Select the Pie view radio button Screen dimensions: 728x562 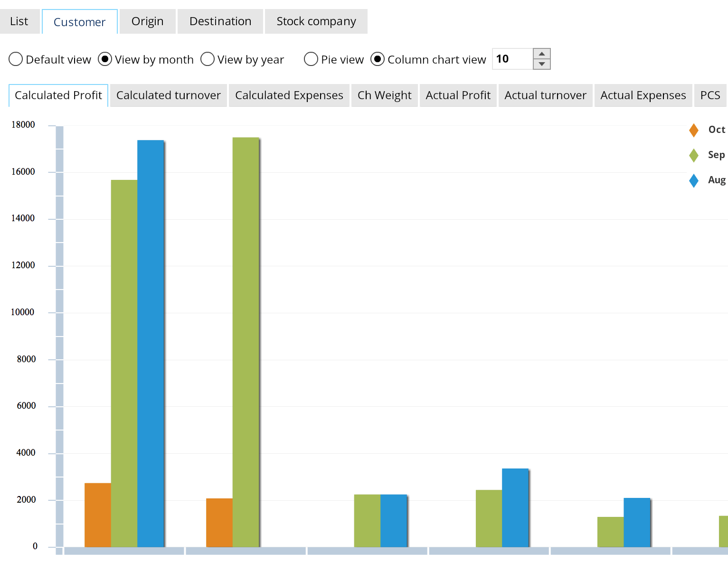(311, 59)
